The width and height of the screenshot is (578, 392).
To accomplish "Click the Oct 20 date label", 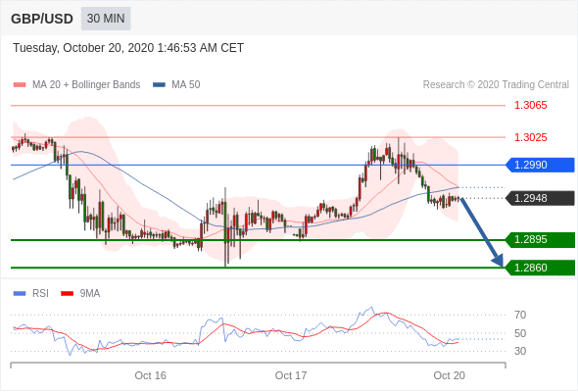I will click(450, 375).
